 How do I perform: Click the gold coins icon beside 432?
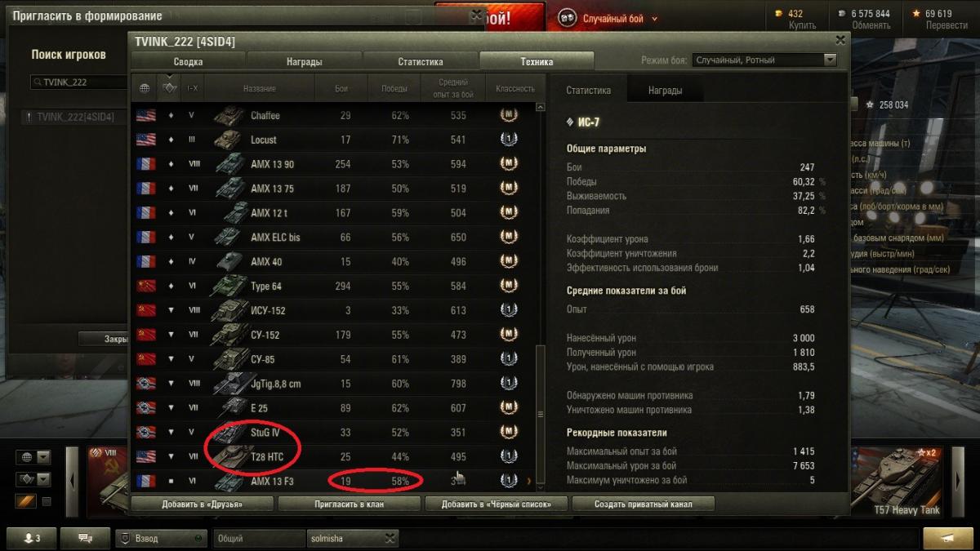pos(778,14)
